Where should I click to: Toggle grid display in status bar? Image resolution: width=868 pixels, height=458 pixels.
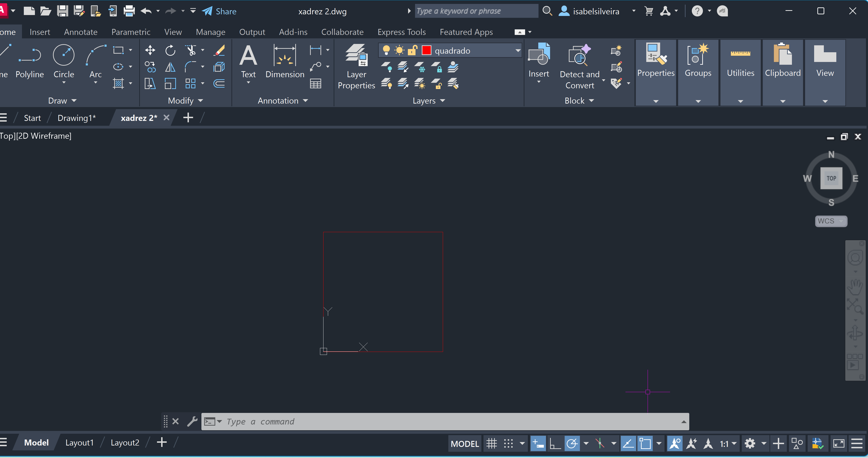(x=492, y=443)
